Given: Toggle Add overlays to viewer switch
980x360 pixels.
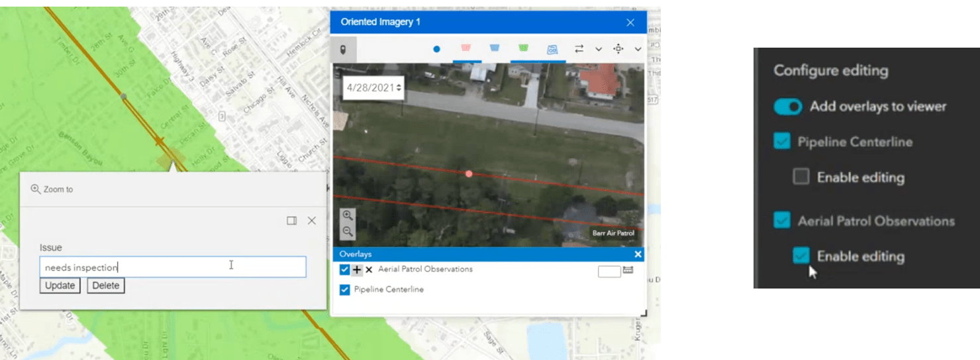Looking at the screenshot, I should (x=788, y=107).
